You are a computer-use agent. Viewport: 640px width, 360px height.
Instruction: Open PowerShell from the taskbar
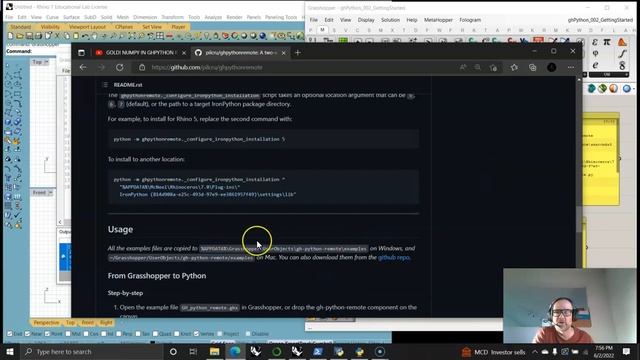point(318,351)
